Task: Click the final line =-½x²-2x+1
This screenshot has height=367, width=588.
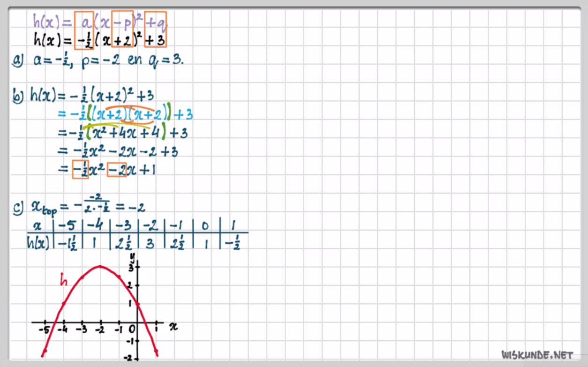Action: pyautogui.click(x=107, y=169)
